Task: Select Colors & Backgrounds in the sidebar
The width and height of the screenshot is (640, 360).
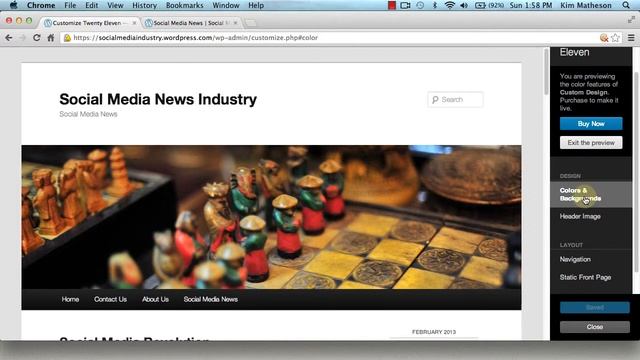Action: (591, 194)
